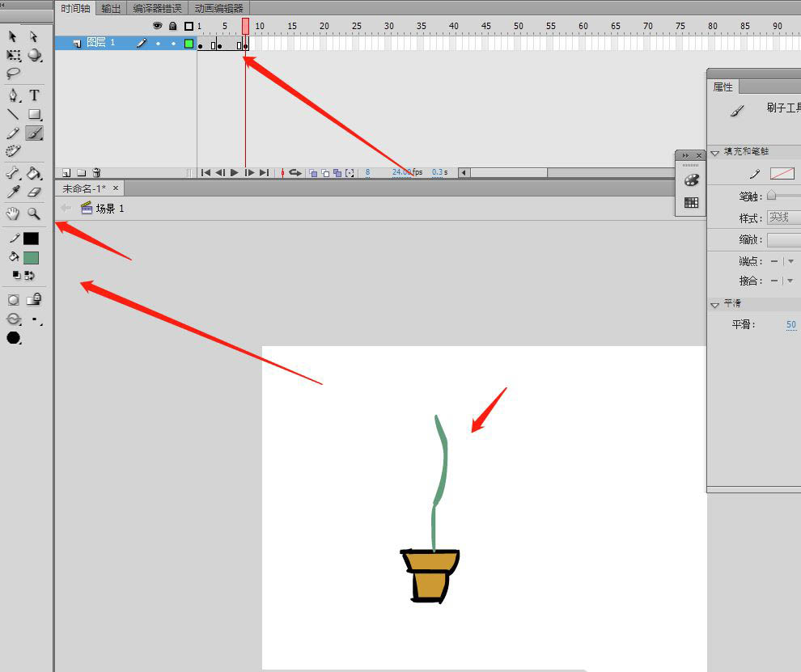Image resolution: width=801 pixels, height=672 pixels.
Task: Open the brush mode option
Action: coord(14,319)
